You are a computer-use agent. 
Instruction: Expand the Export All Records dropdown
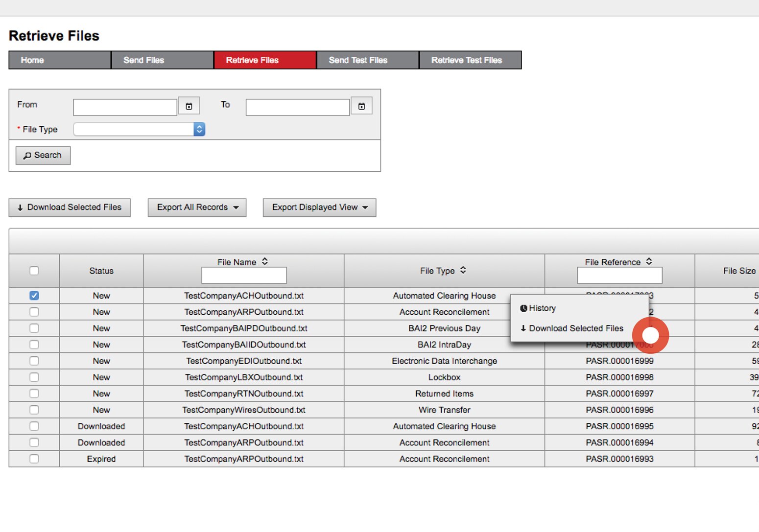coord(237,207)
